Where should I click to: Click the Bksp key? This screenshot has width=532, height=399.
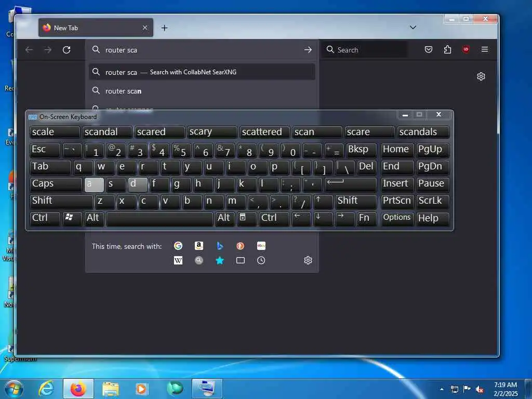pos(362,150)
